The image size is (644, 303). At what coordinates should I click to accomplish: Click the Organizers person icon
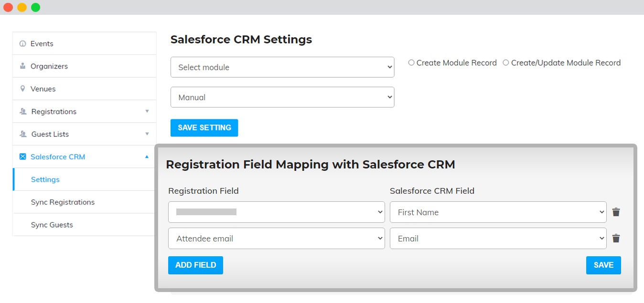point(22,66)
